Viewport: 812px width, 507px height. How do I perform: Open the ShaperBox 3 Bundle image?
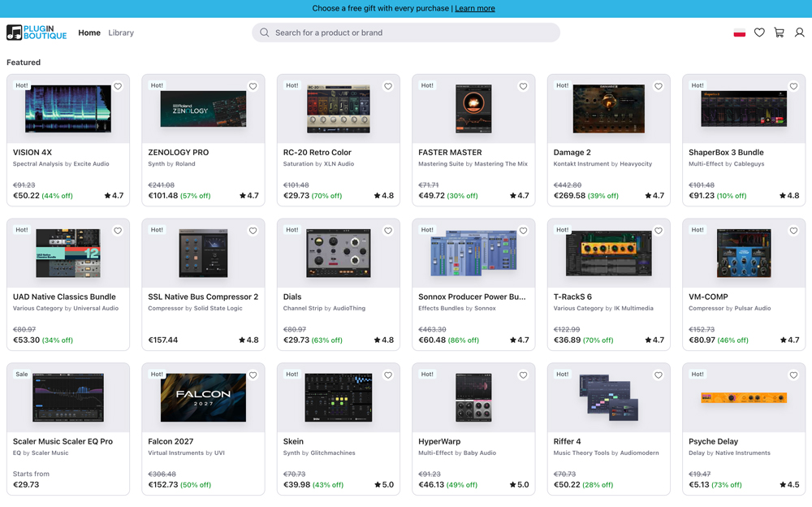[x=744, y=109]
